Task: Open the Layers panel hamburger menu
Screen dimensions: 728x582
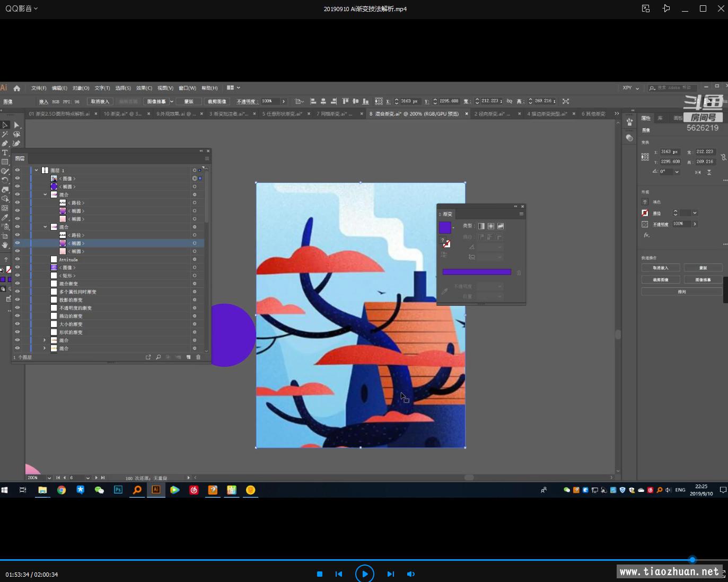Action: click(x=207, y=158)
